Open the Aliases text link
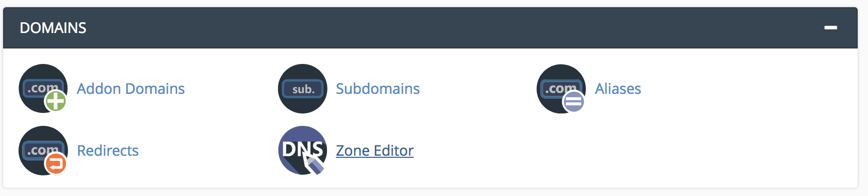 pyautogui.click(x=618, y=89)
